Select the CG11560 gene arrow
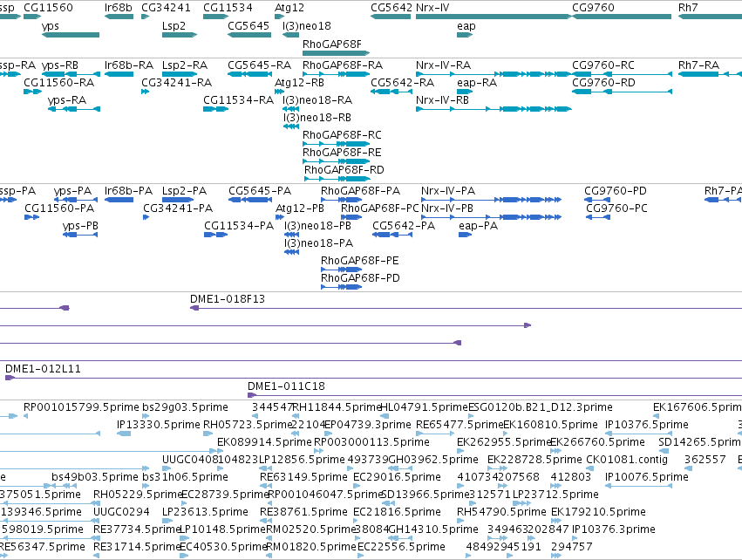742x560 pixels. point(32,17)
